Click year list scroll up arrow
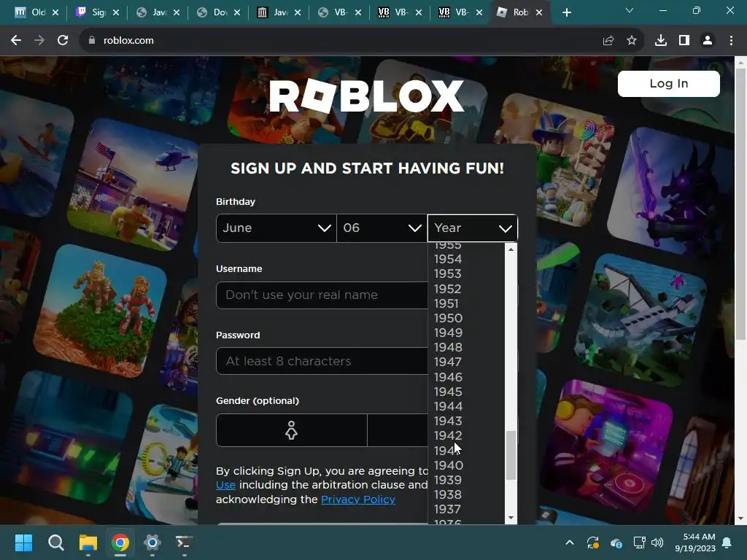 point(511,249)
